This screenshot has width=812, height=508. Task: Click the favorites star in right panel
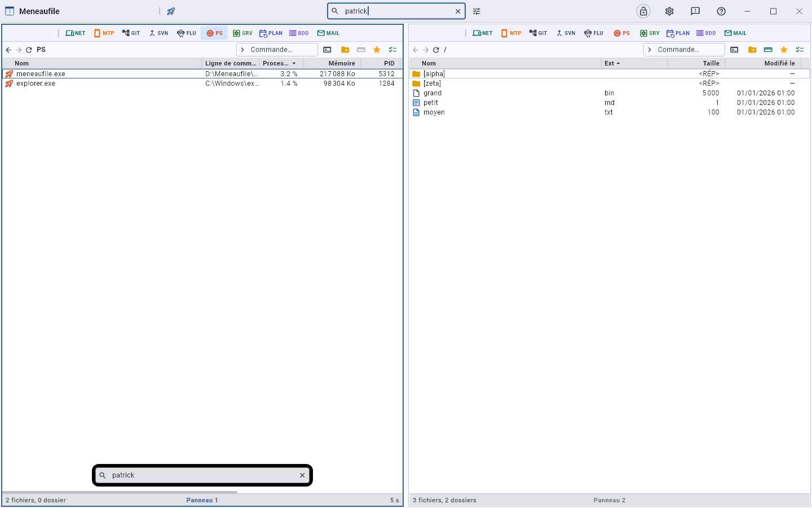pyautogui.click(x=784, y=50)
